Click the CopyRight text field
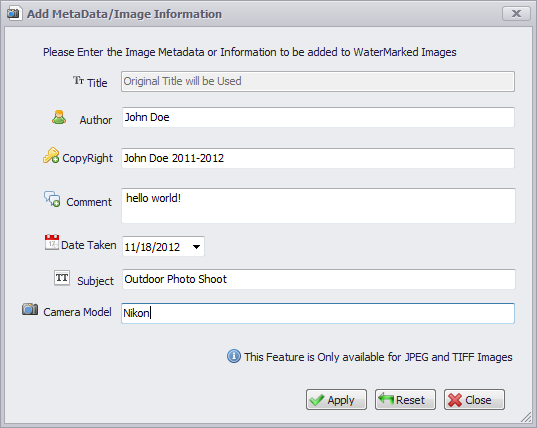The width and height of the screenshot is (537, 428). pyautogui.click(x=318, y=158)
